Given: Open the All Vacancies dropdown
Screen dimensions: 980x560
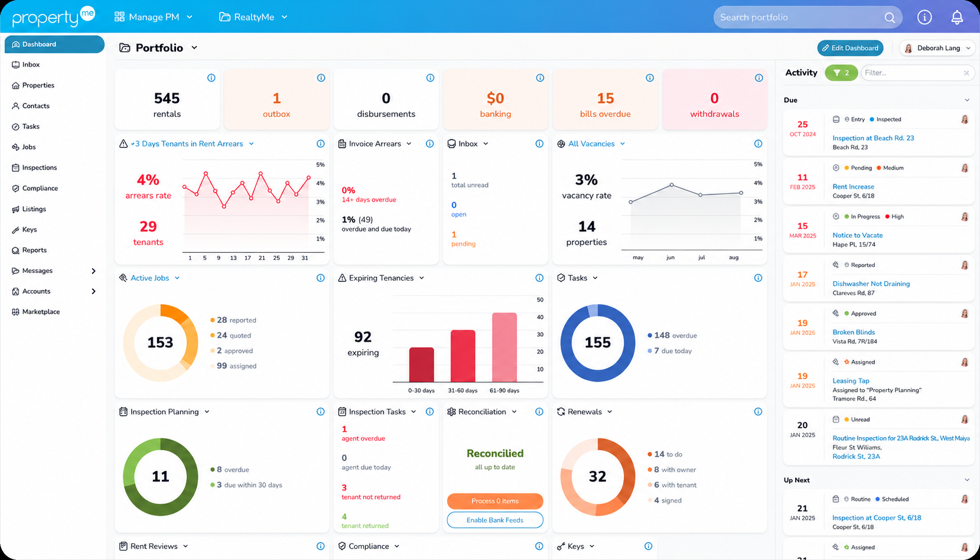Looking at the screenshot, I should 623,144.
